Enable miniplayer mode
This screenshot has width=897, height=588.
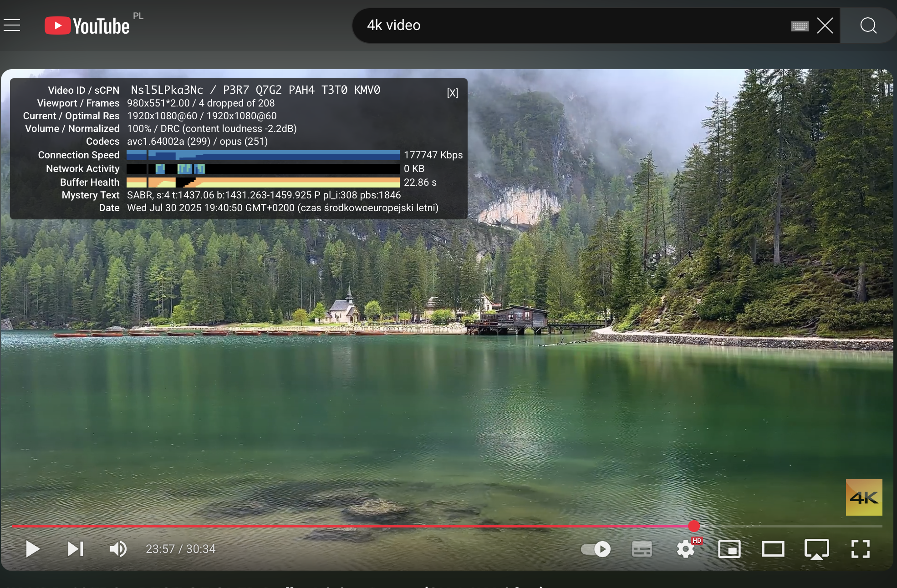729,549
